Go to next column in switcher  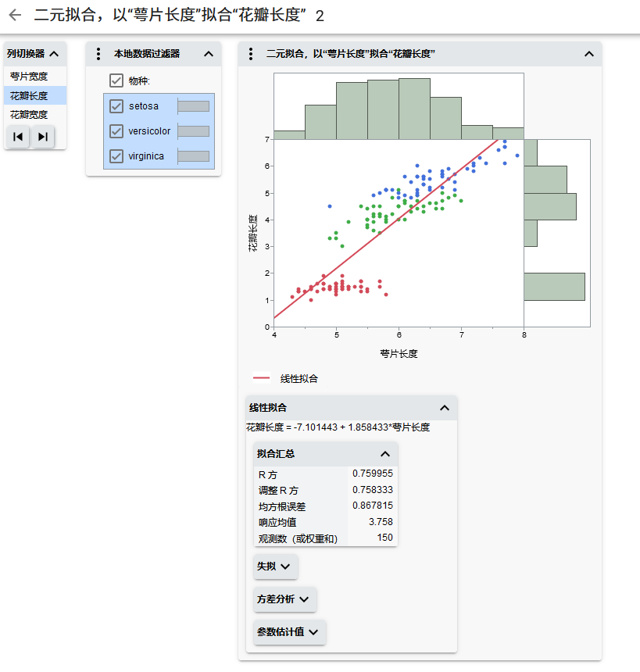click(43, 137)
